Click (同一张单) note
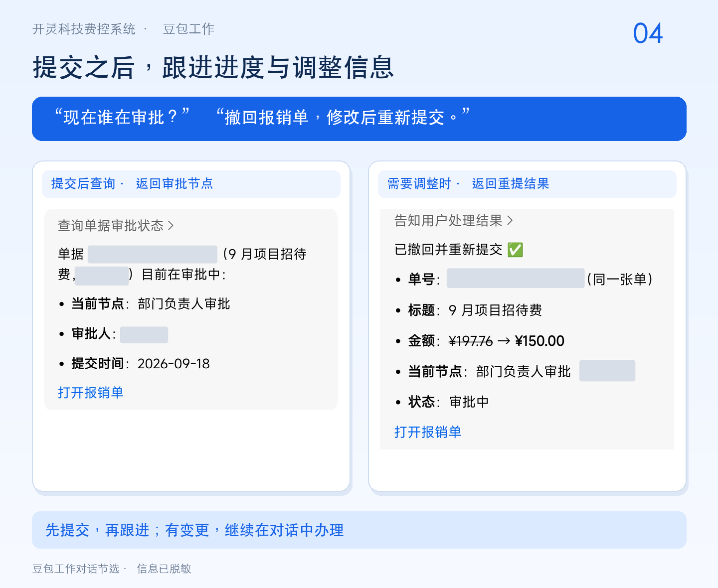This screenshot has width=718, height=588. pos(620,279)
